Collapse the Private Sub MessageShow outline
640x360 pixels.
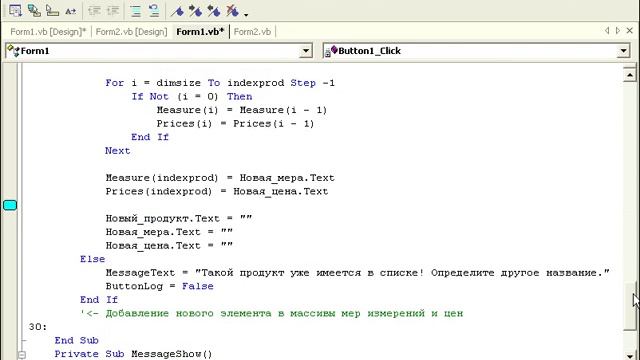pyautogui.click(x=22, y=355)
